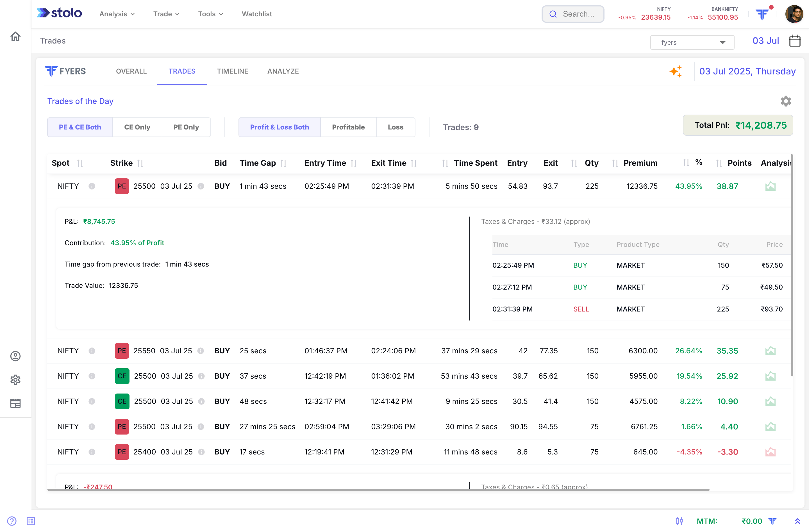Click the 03 Jul date link
The width and height of the screenshot is (809, 532).
(765, 41)
